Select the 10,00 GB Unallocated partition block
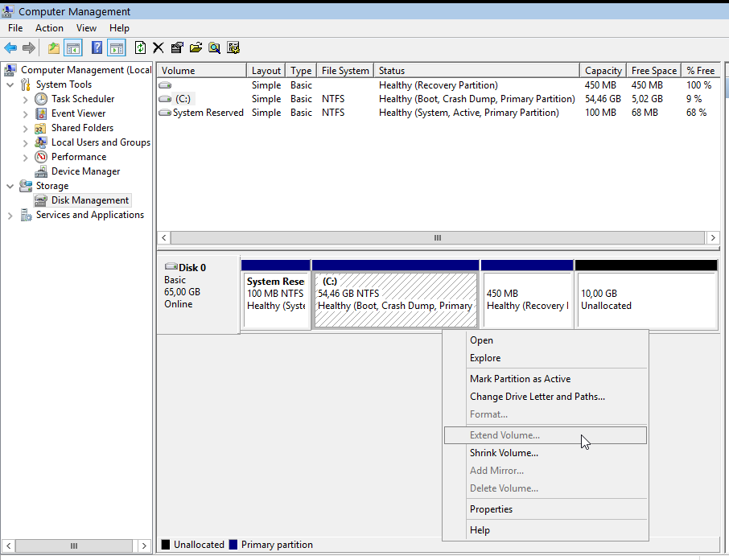The image size is (729, 560). point(645,299)
